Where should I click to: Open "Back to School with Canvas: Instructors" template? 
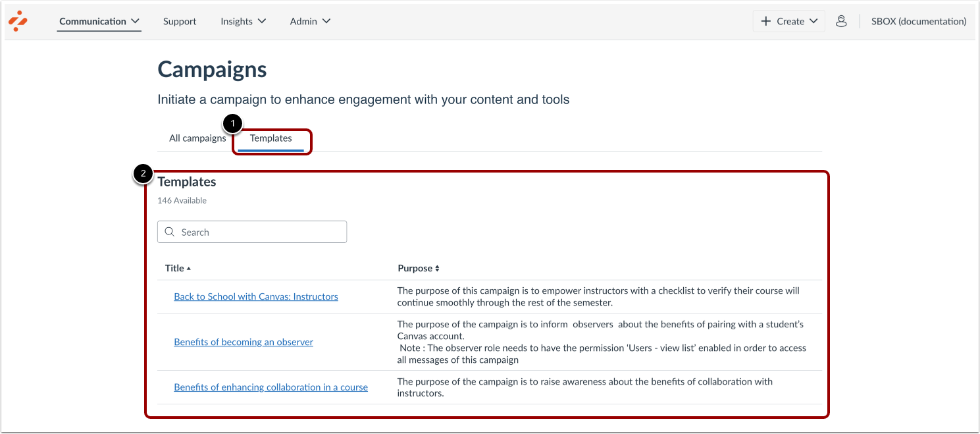(256, 296)
